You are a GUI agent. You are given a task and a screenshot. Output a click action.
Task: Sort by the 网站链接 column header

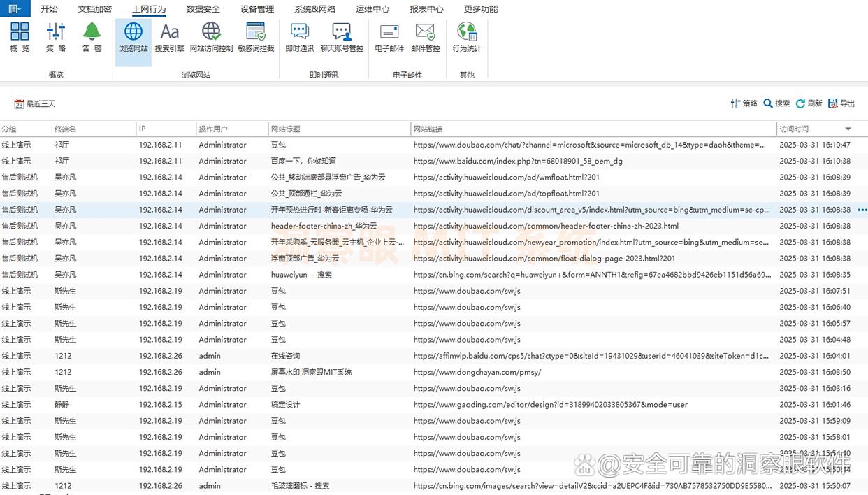(593, 129)
